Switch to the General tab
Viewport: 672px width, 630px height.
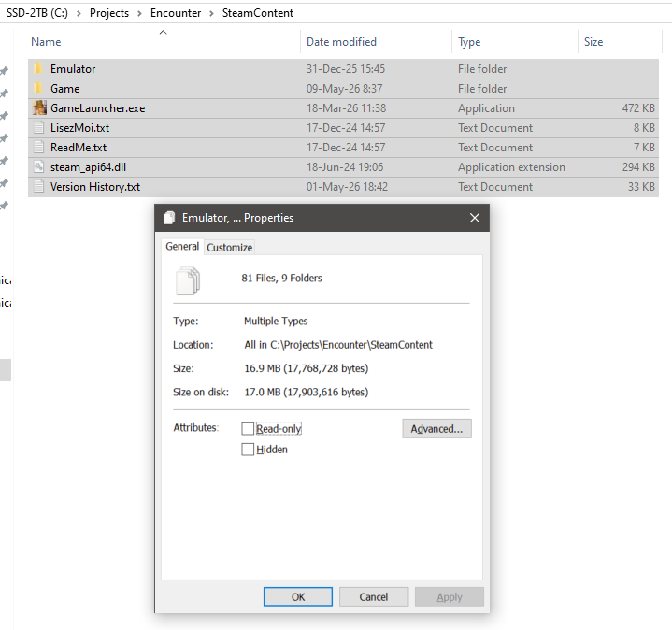tap(182, 247)
